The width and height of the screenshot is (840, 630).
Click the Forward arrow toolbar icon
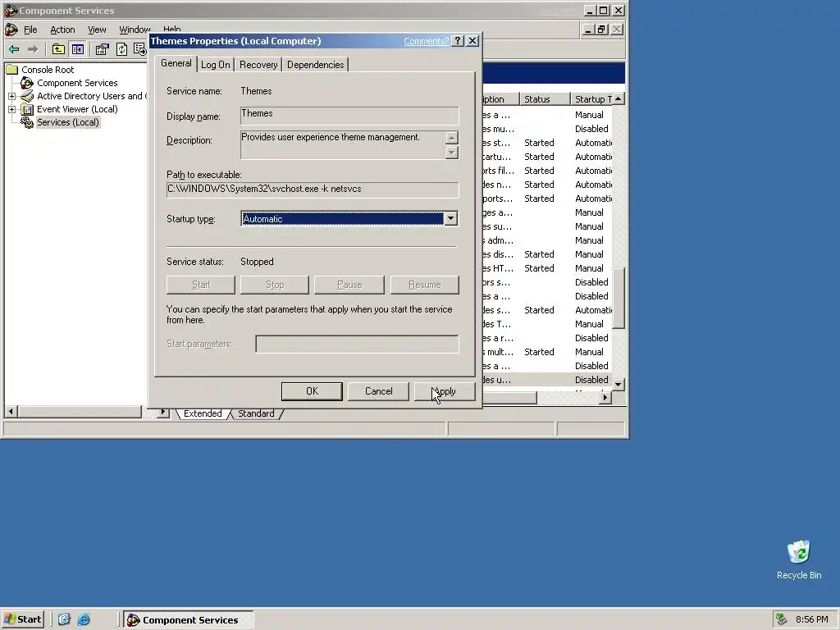33,49
